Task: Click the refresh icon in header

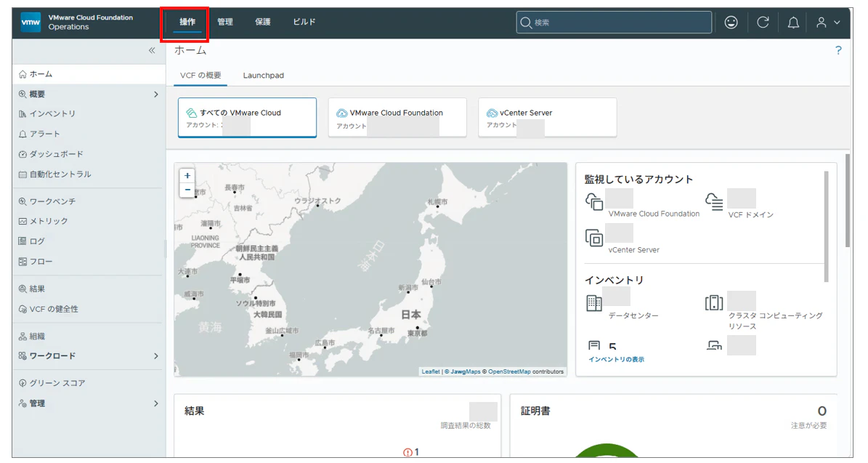Action: pyautogui.click(x=763, y=22)
